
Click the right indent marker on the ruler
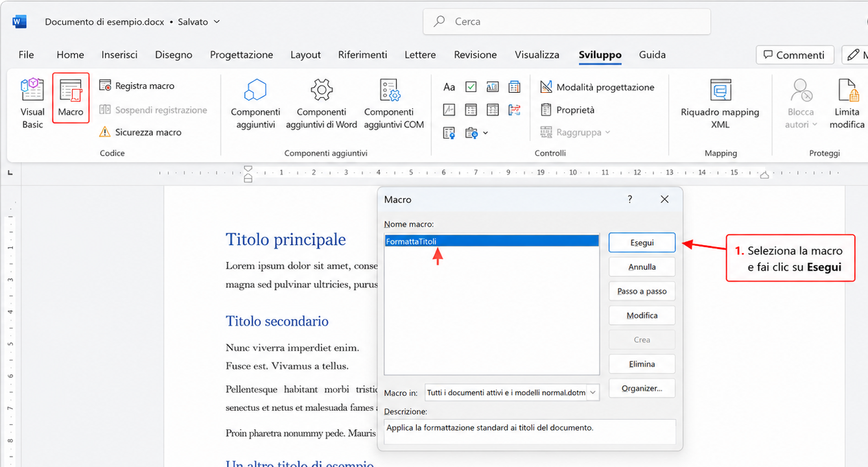pyautogui.click(x=764, y=175)
